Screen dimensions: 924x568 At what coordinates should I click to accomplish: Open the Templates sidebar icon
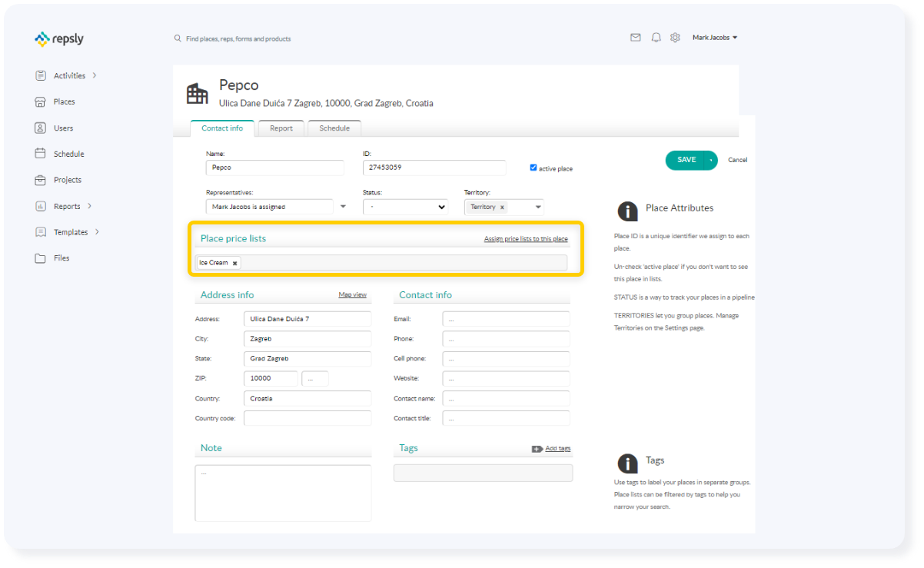point(41,232)
